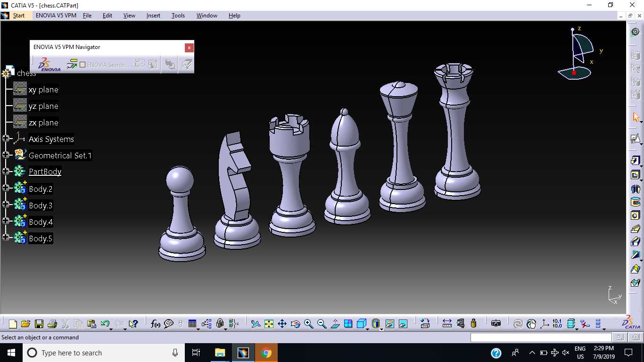The width and height of the screenshot is (644, 362).
Task: Open the Tools menu
Action: [x=178, y=16]
